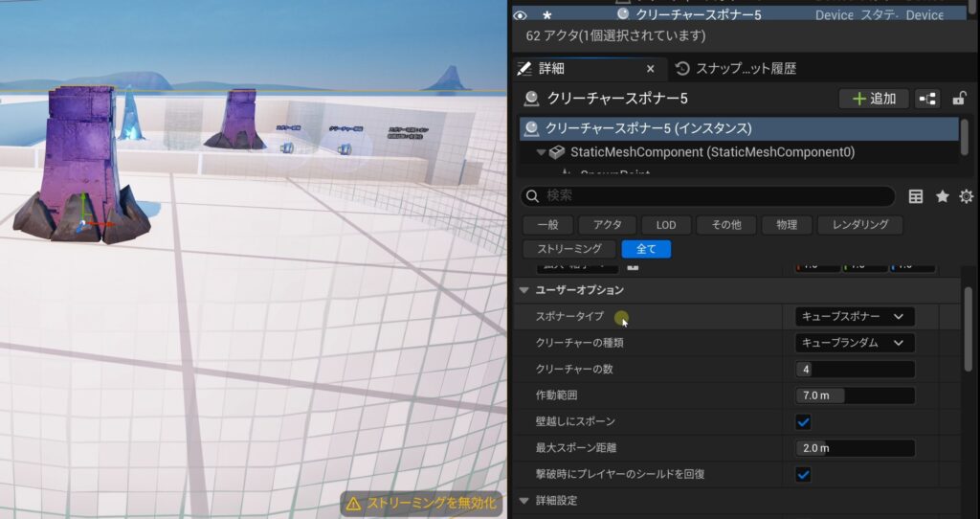The image size is (980, 519).
Task: Click the lock icon in the details header
Action: tap(958, 99)
